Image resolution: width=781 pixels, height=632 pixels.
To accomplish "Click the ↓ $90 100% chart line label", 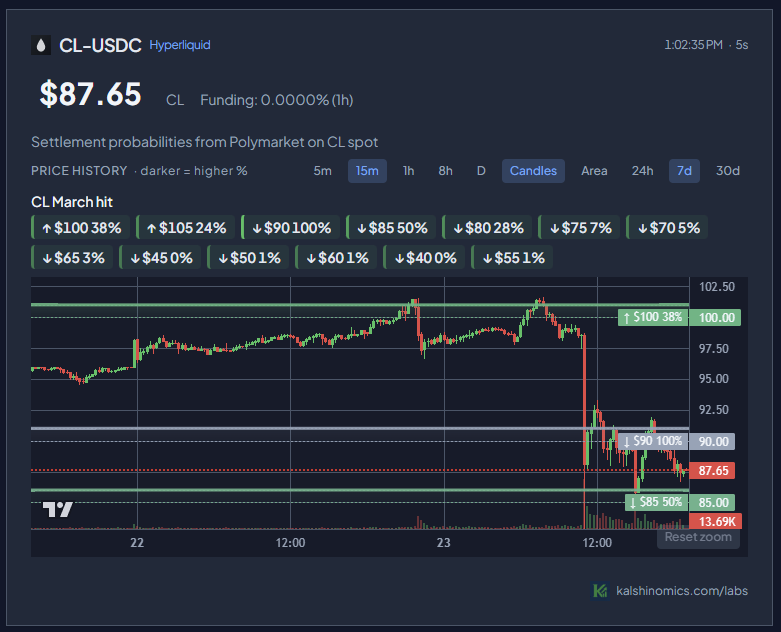I will (x=653, y=441).
